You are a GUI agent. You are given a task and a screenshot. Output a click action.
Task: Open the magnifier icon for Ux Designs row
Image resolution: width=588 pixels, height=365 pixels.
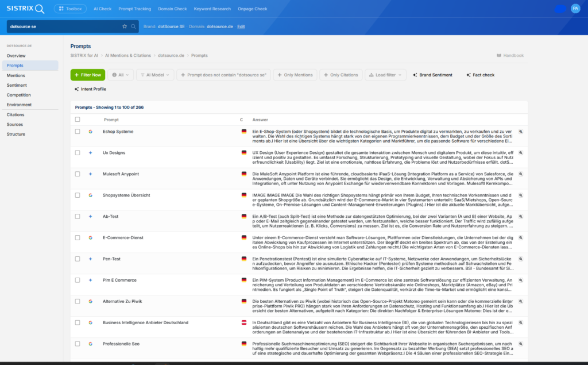(x=520, y=153)
